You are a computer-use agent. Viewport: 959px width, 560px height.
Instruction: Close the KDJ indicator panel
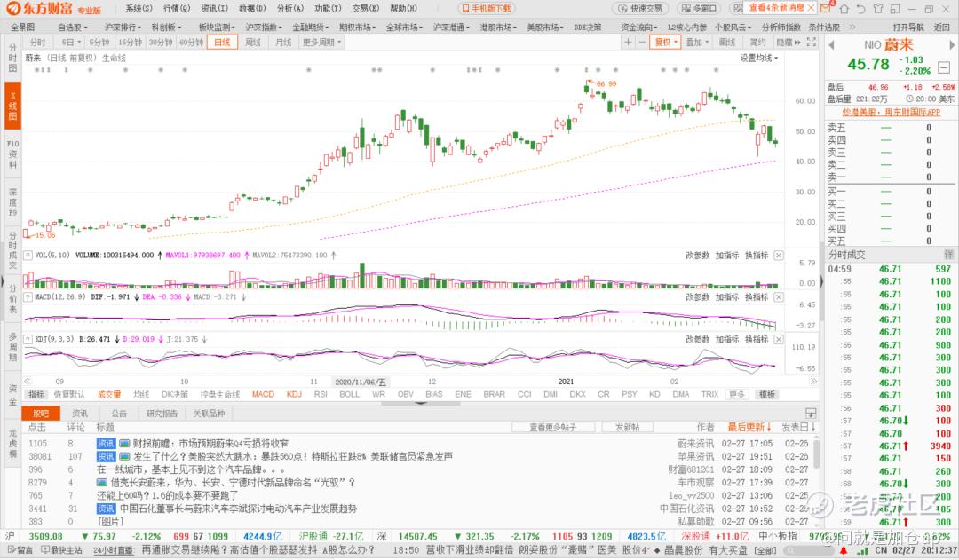point(779,339)
